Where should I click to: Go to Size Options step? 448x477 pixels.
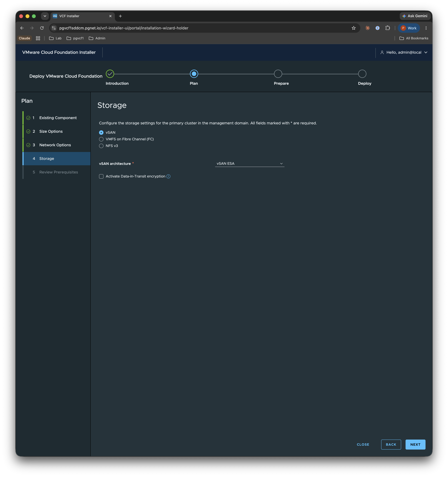[x=57, y=131]
